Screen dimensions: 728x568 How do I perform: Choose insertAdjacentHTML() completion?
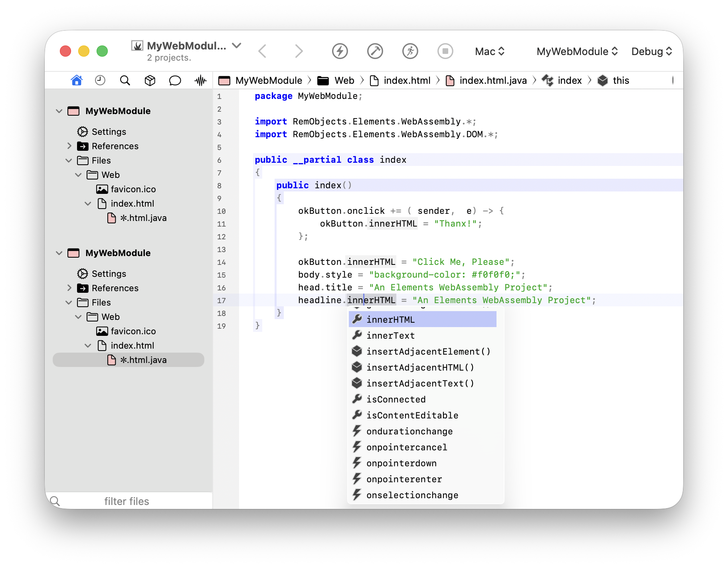coord(422,367)
